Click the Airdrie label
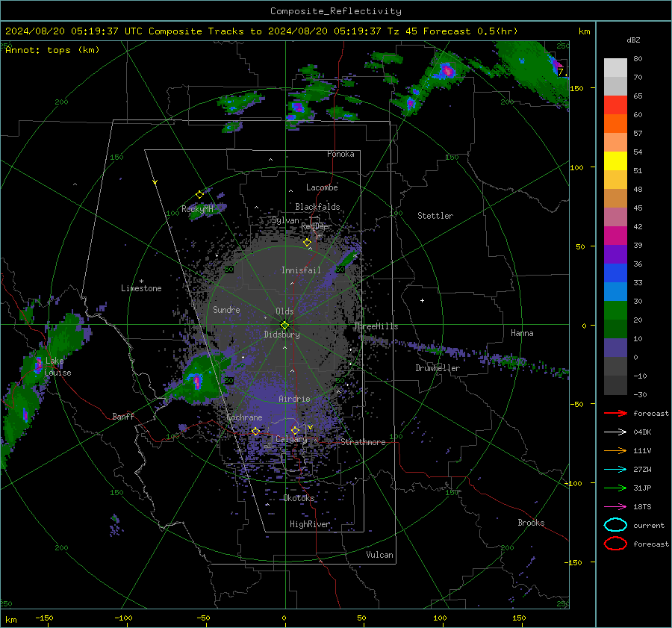This screenshot has width=672, height=628. tap(294, 399)
